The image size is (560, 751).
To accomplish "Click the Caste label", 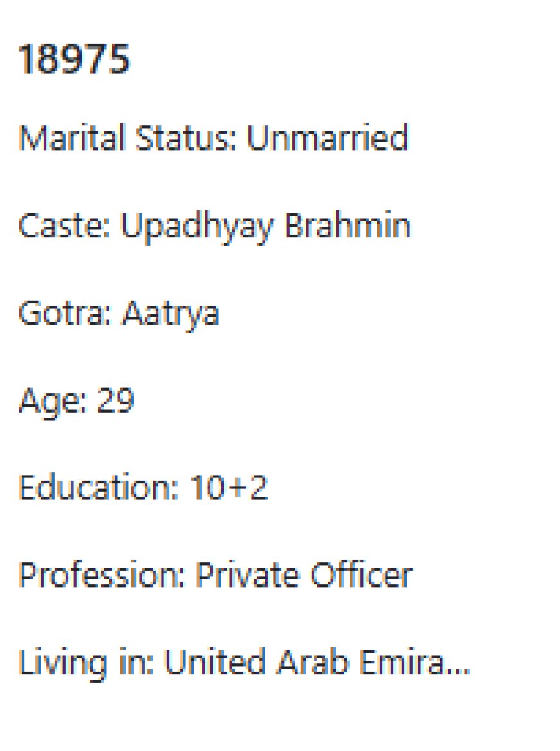I will pyautogui.click(x=64, y=225).
